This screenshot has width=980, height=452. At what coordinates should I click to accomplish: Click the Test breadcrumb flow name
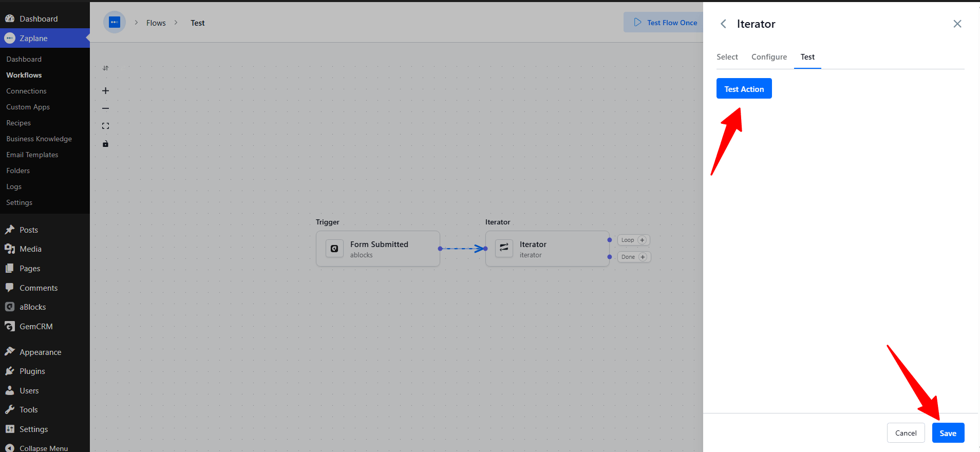click(x=198, y=23)
